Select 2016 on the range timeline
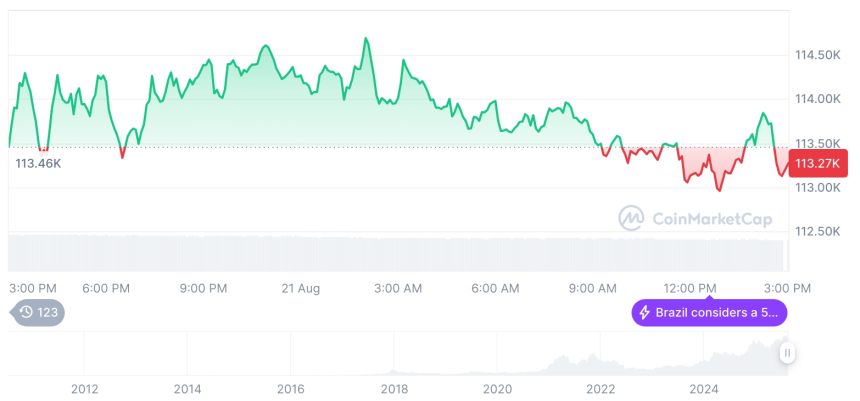This screenshot has width=860, height=401. (x=290, y=388)
